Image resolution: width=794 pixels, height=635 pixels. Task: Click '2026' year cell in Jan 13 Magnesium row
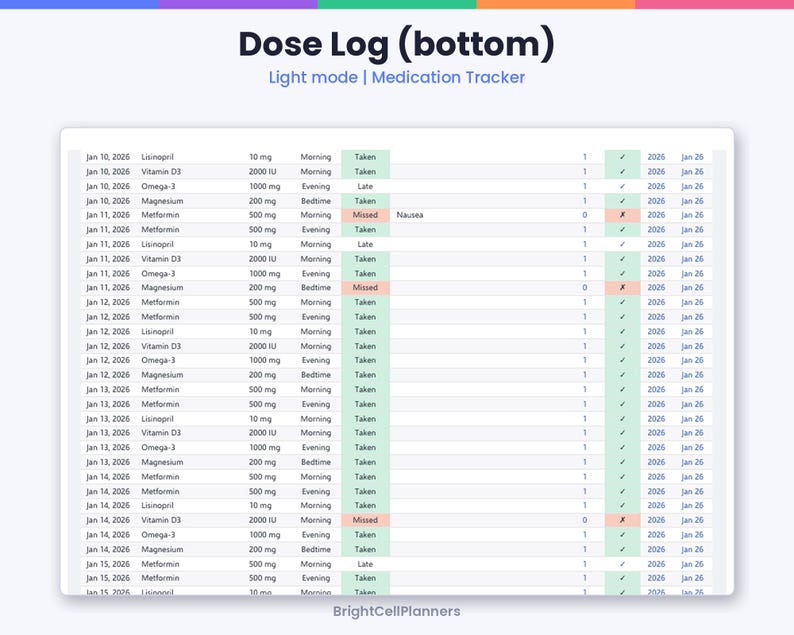click(656, 462)
